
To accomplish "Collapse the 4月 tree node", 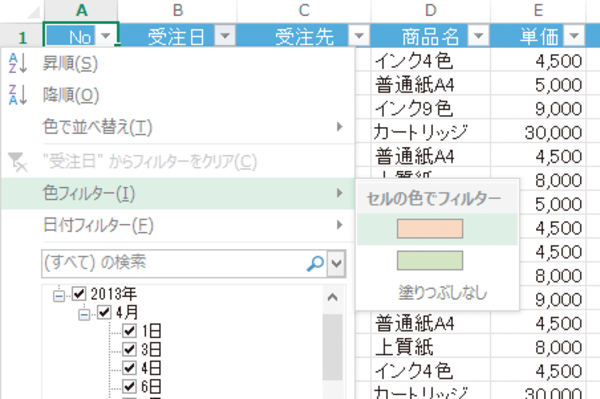I will point(84,314).
